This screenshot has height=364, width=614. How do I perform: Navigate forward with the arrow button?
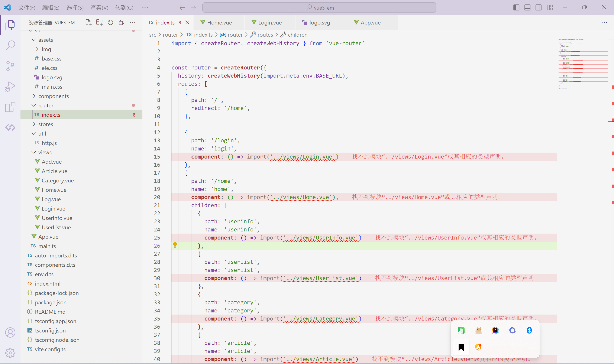click(x=193, y=8)
